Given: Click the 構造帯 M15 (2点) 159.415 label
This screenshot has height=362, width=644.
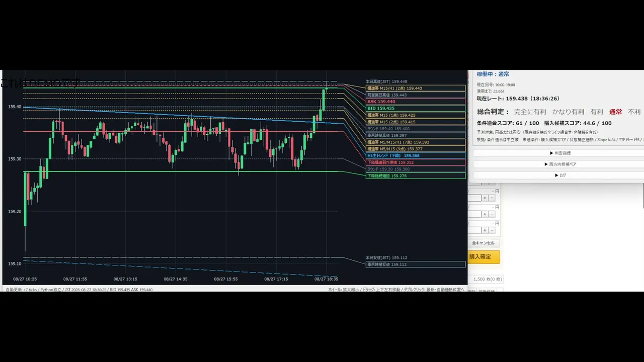Looking at the screenshot, I should [416, 122].
